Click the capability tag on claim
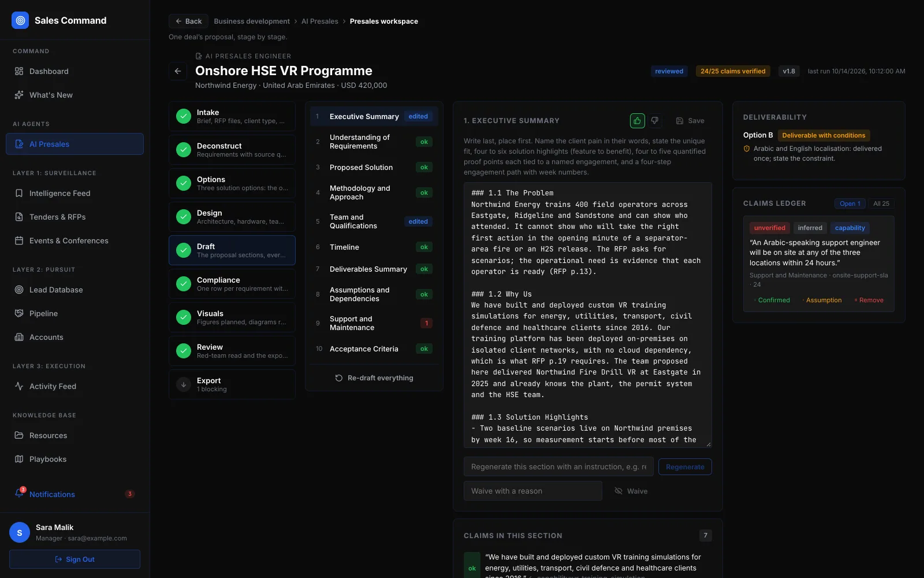This screenshot has width=924, height=578. click(x=850, y=228)
